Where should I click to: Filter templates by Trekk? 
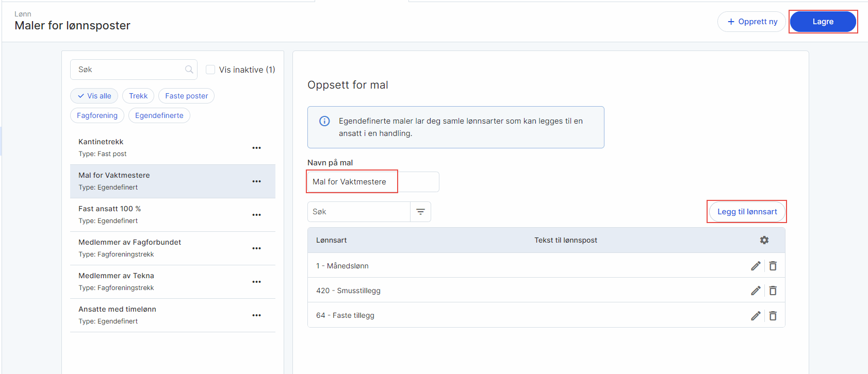point(138,96)
